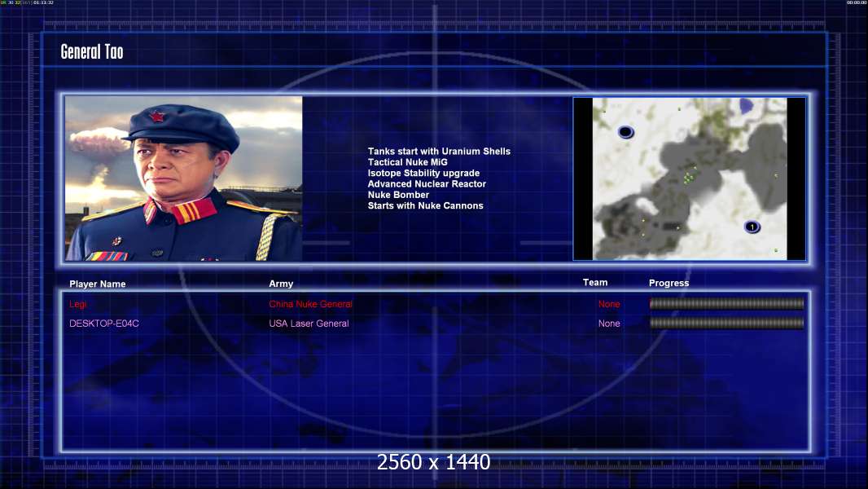Click the Player Name column header

[98, 284]
